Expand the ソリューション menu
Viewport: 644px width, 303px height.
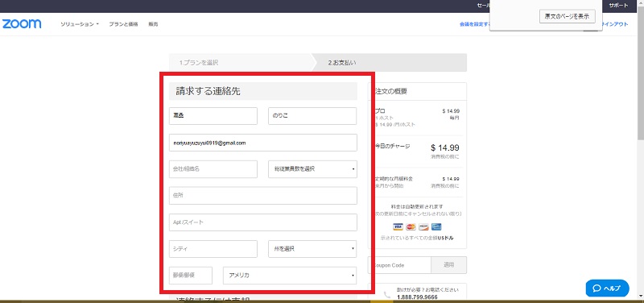pos(80,24)
